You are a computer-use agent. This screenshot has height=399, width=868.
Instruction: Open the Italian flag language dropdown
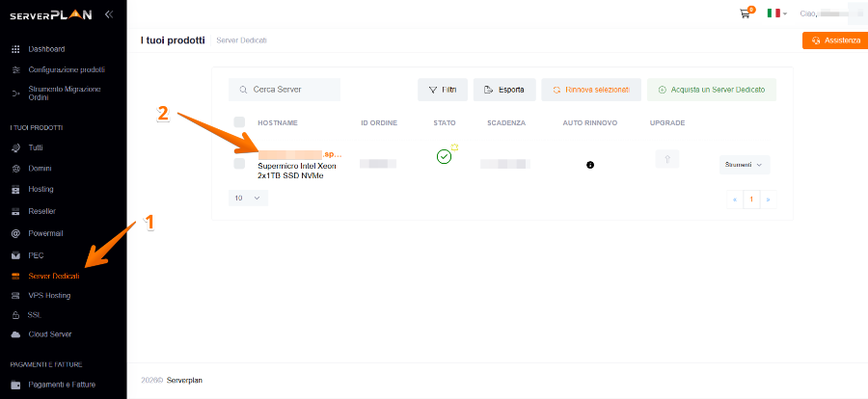pos(776,13)
